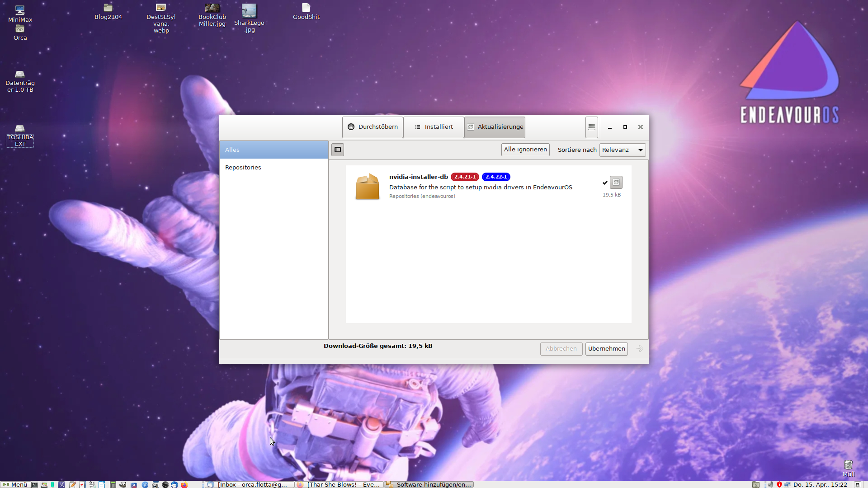
Task: Launch Firefox from the taskbar launcher
Action: [x=184, y=484]
